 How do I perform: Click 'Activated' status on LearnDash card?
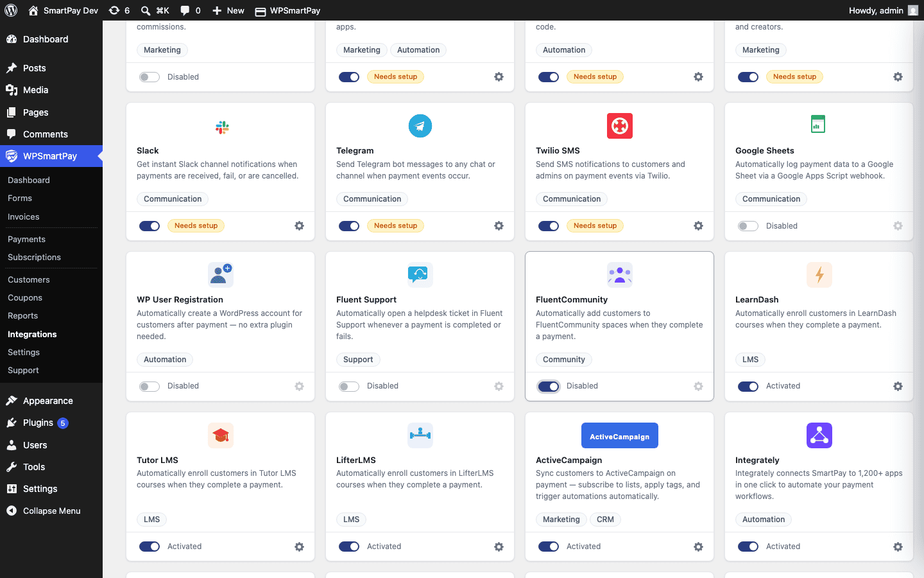click(783, 386)
